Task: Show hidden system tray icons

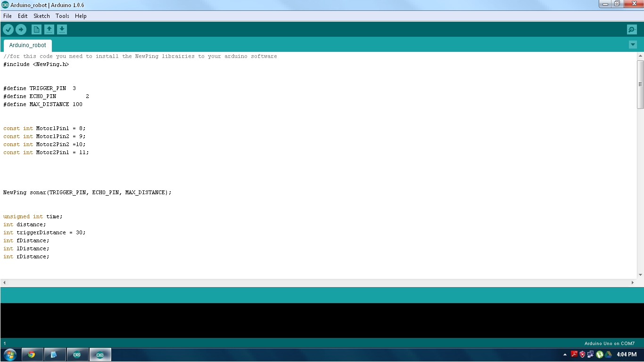Action: (x=565, y=354)
